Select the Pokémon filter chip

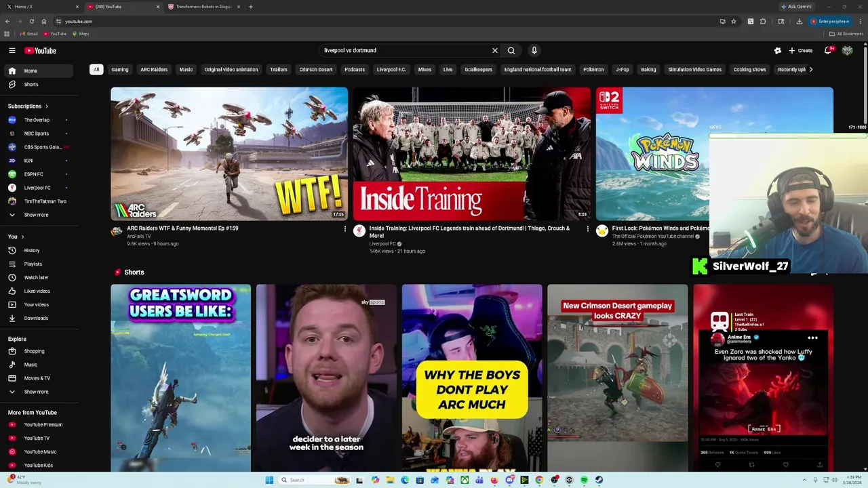[x=593, y=69]
